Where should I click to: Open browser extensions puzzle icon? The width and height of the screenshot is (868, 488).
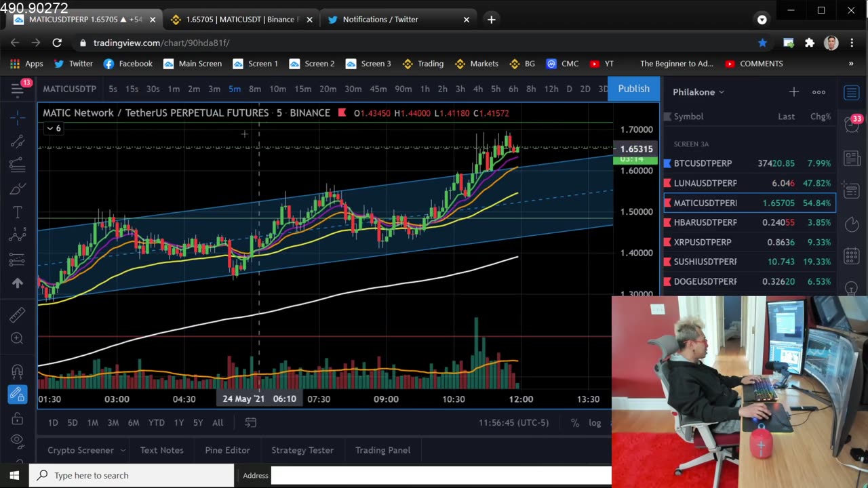pos(810,43)
